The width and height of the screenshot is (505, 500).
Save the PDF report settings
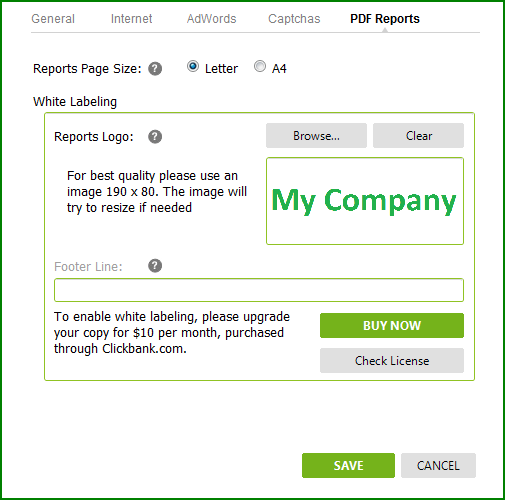[x=348, y=465]
